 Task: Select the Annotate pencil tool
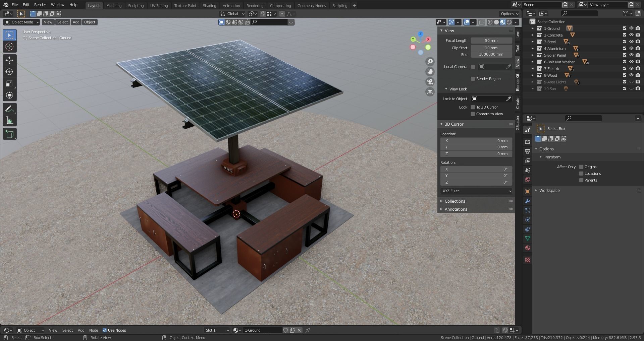[9, 109]
